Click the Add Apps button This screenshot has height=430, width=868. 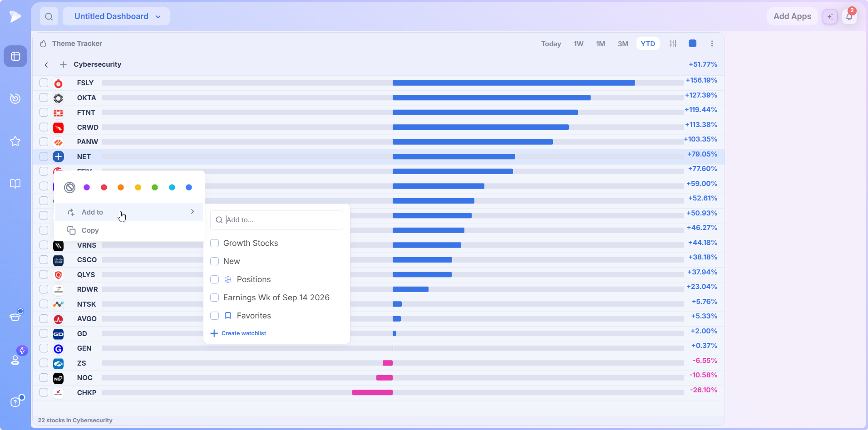pyautogui.click(x=792, y=16)
